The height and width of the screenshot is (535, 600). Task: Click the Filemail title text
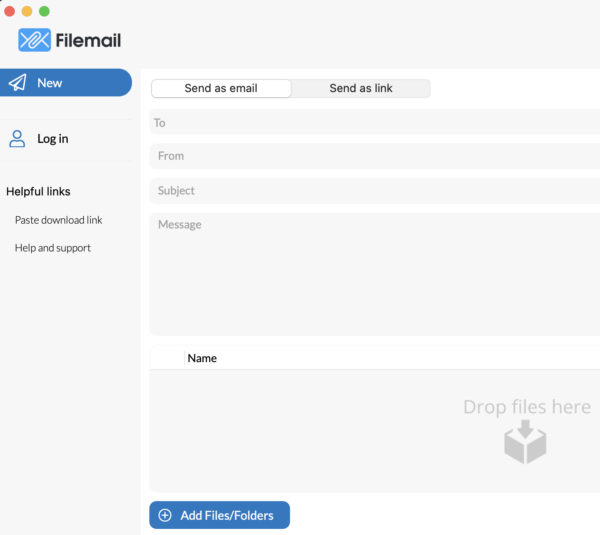pos(88,40)
